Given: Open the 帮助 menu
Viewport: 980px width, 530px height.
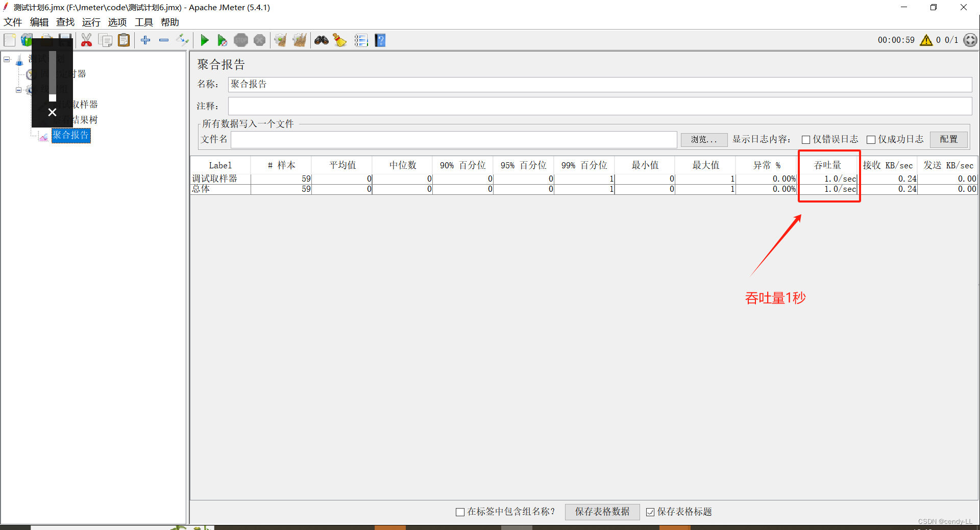Looking at the screenshot, I should pyautogui.click(x=170, y=22).
